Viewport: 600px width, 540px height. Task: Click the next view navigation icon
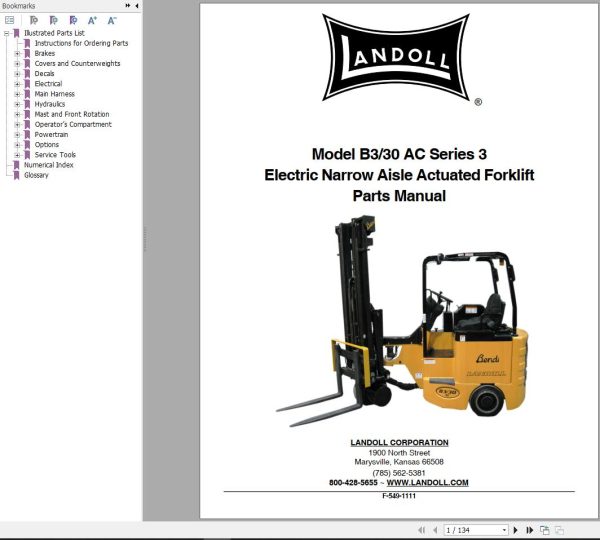coord(559,530)
